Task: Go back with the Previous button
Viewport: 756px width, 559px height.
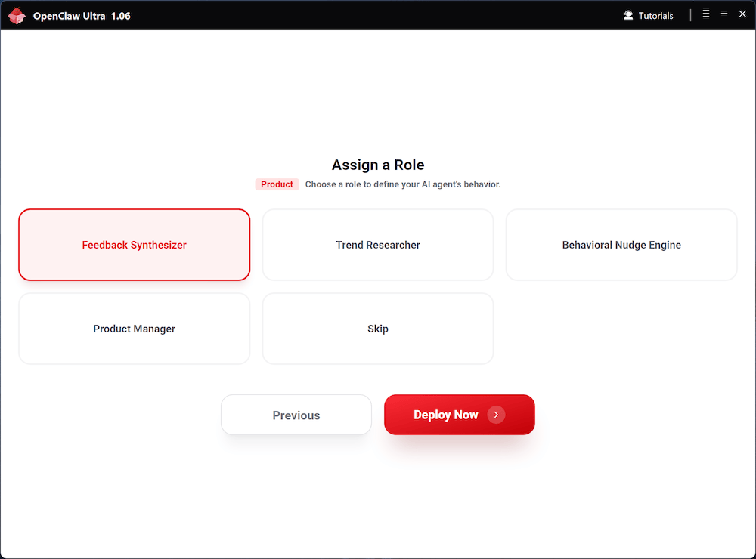Action: [x=296, y=415]
